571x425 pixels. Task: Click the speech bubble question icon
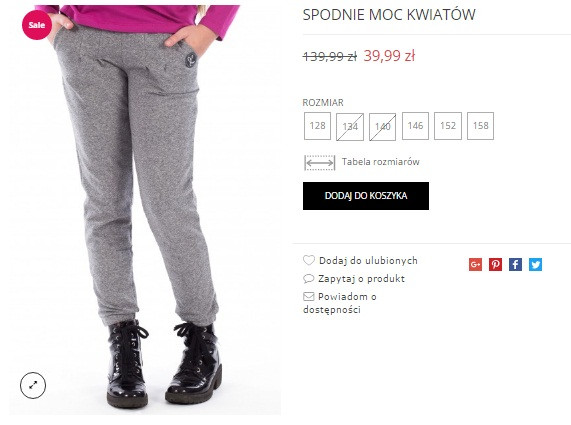308,279
